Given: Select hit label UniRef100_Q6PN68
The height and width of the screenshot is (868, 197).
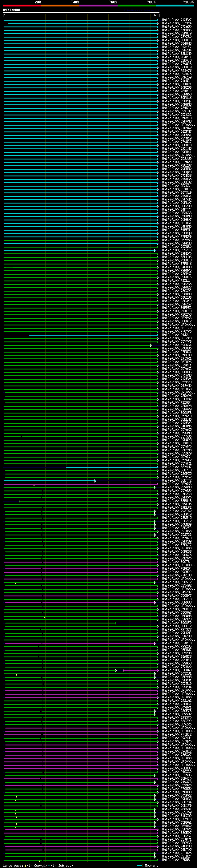Looking at the screenshot, I should (x=176, y=94).
